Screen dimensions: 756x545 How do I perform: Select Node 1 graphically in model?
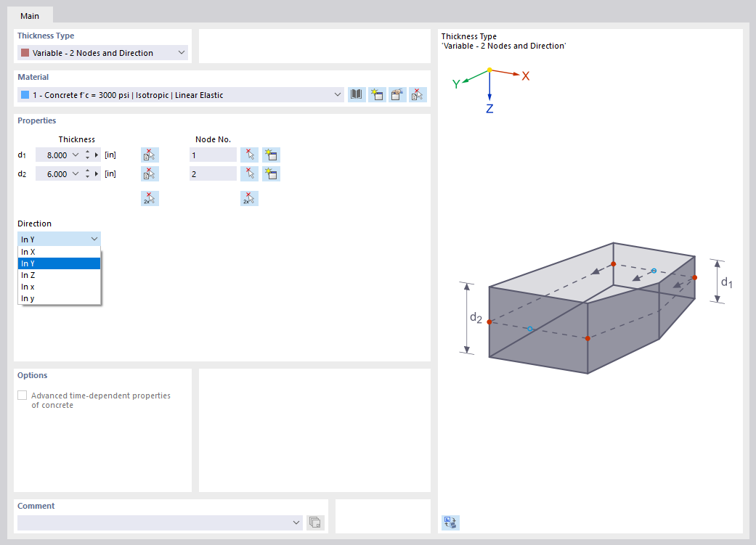point(250,155)
